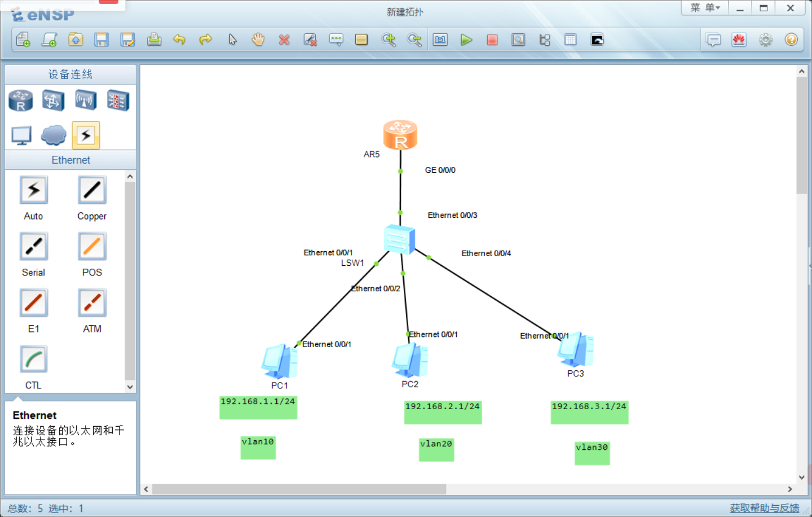The height and width of the screenshot is (517, 812).
Task: Select the PC2 device on canvas
Action: tap(411, 360)
